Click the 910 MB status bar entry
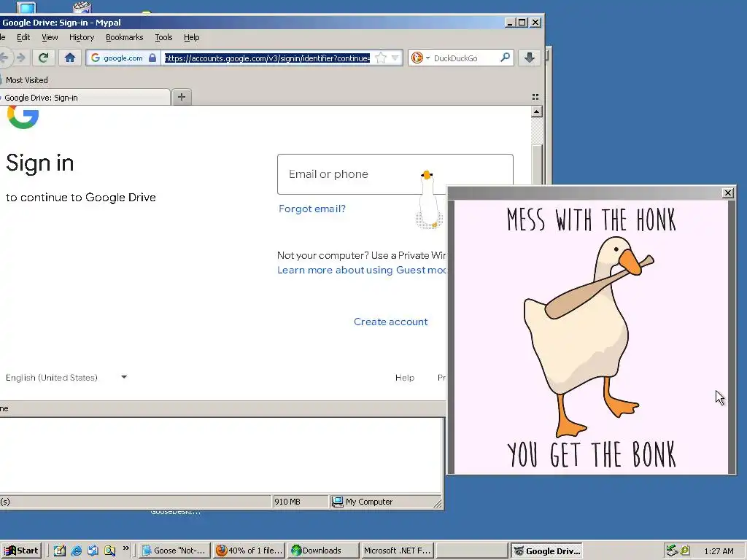Screen dimensions: 747x560 point(300,502)
